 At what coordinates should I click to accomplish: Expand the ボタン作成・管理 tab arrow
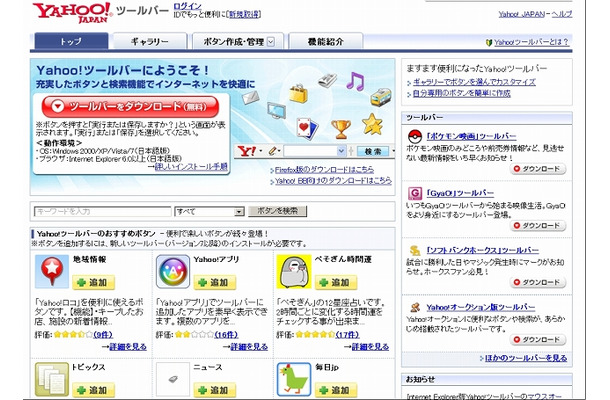271,42
